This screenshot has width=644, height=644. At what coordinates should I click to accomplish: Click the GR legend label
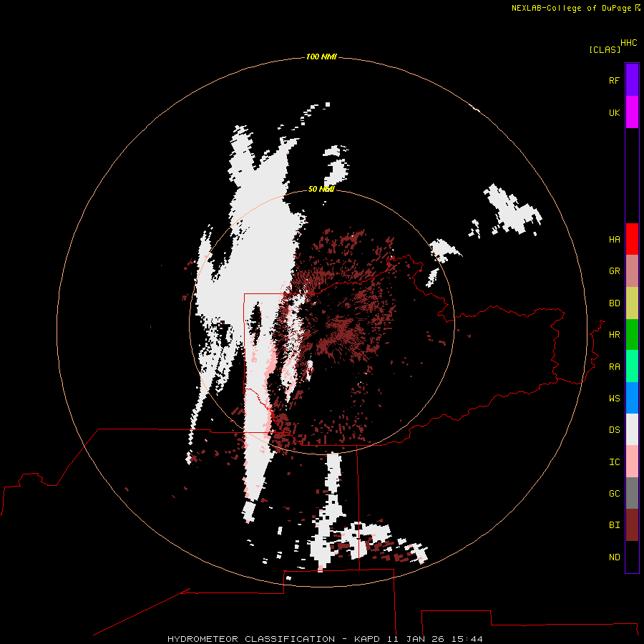coord(614,271)
